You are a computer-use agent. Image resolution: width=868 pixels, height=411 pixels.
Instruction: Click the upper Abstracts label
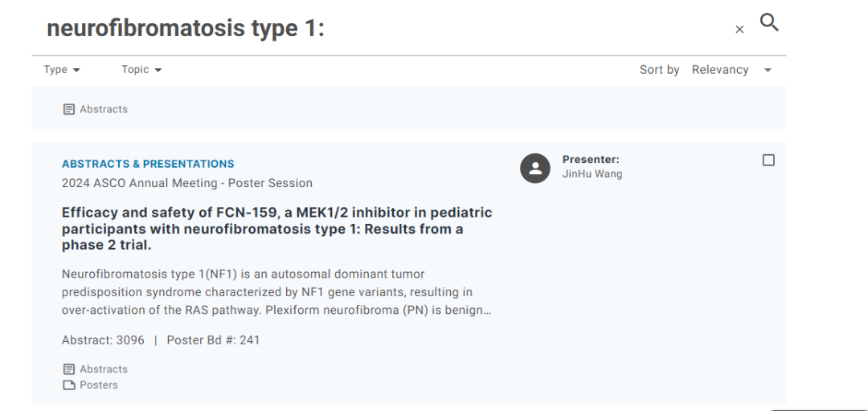click(104, 109)
